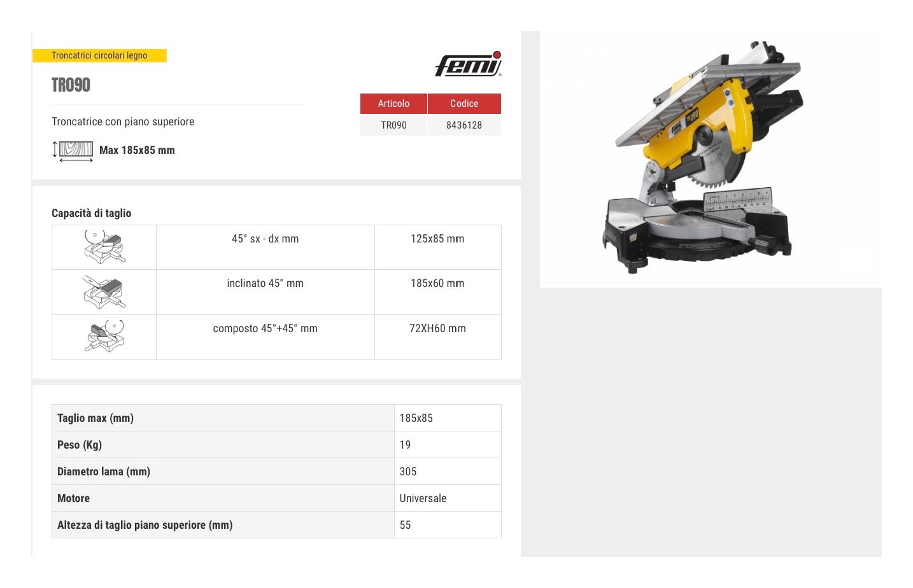Image resolution: width=913 pixels, height=588 pixels.
Task: Select the 185x60 mm value
Action: point(437,283)
